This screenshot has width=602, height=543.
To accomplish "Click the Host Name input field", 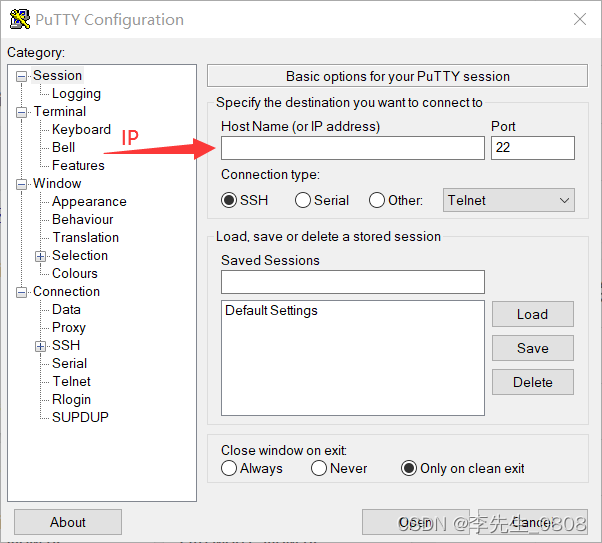I will (x=352, y=148).
